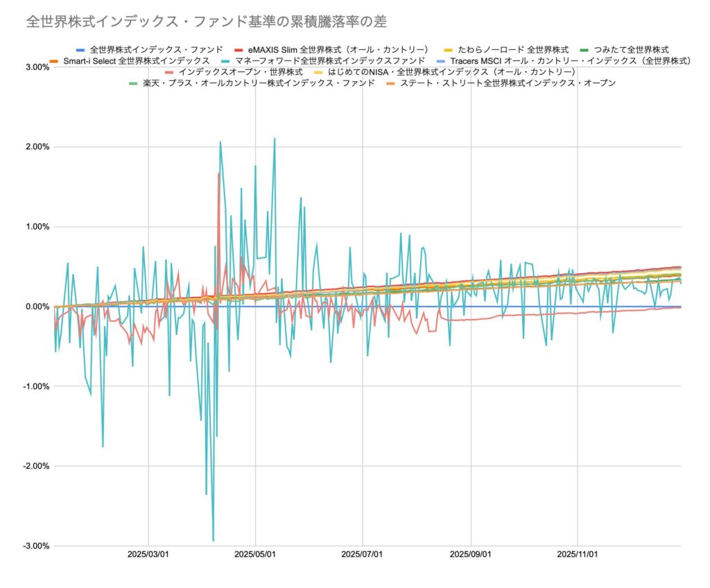
Task: Click the chart title 全世界株式インデックス・ファンド基準の累積騰落率の差
Action: (206, 21)
